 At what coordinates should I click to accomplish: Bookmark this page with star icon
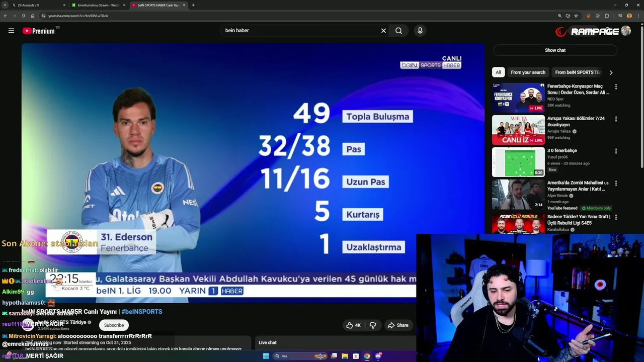tap(576, 16)
